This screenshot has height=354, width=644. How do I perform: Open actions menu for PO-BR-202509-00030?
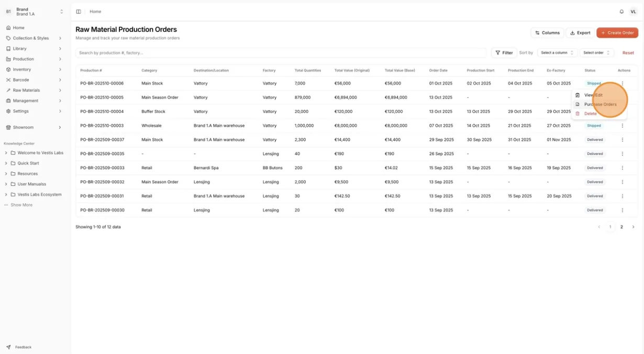622,210
